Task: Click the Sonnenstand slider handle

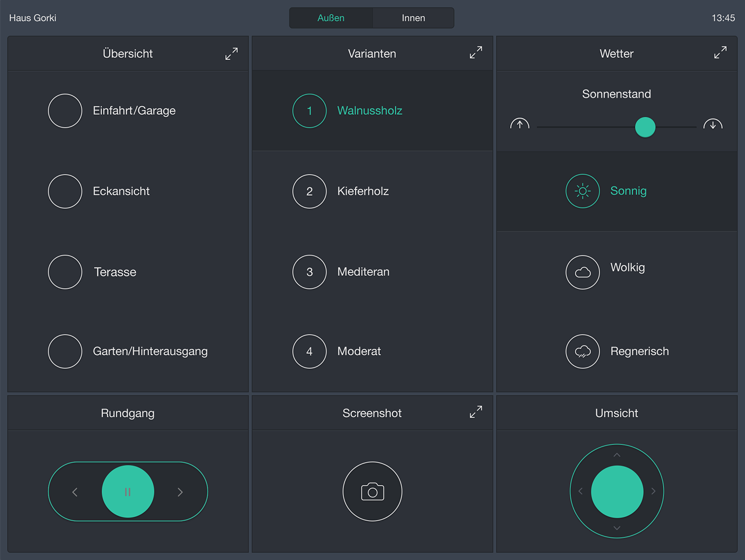Action: 645,127
